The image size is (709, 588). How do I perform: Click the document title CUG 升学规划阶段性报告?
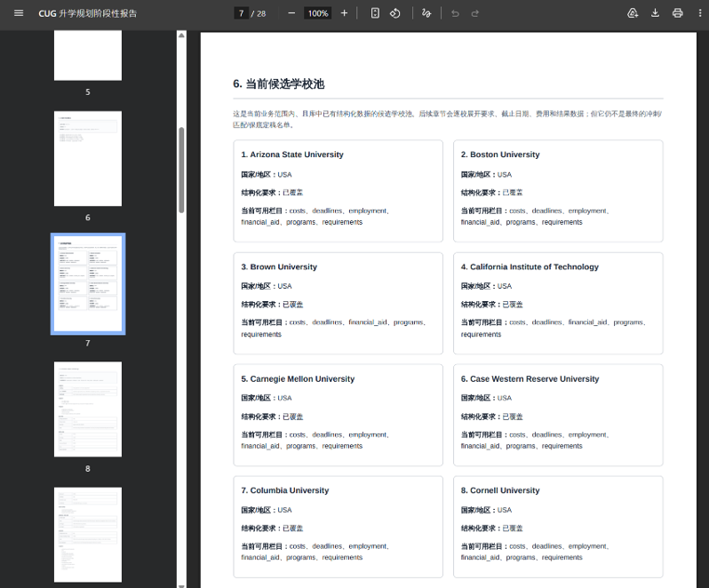[x=88, y=13]
